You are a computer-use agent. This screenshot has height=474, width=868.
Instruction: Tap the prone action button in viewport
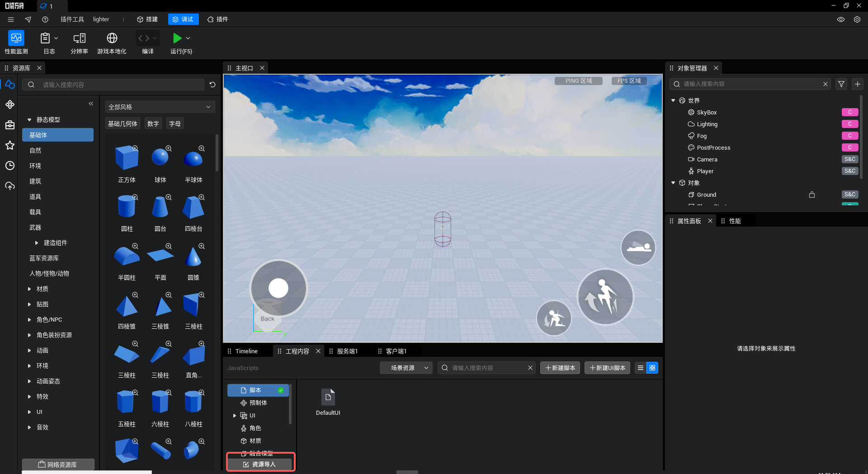[x=638, y=247]
